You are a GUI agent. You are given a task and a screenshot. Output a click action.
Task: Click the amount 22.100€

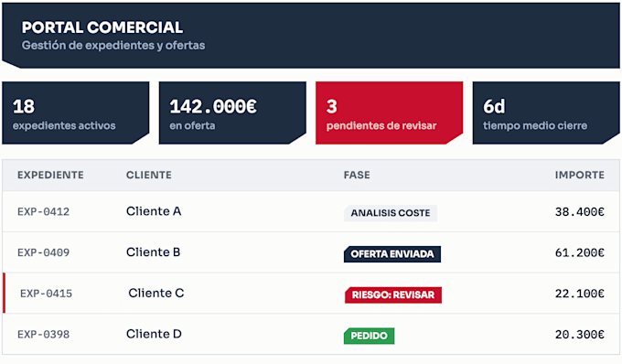click(580, 294)
